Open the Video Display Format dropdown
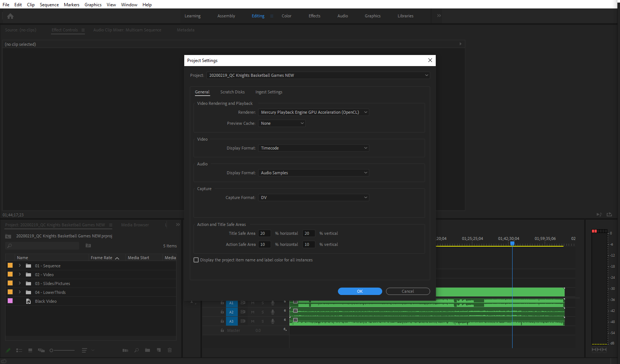Screen dimensions: 620x364 313,148
